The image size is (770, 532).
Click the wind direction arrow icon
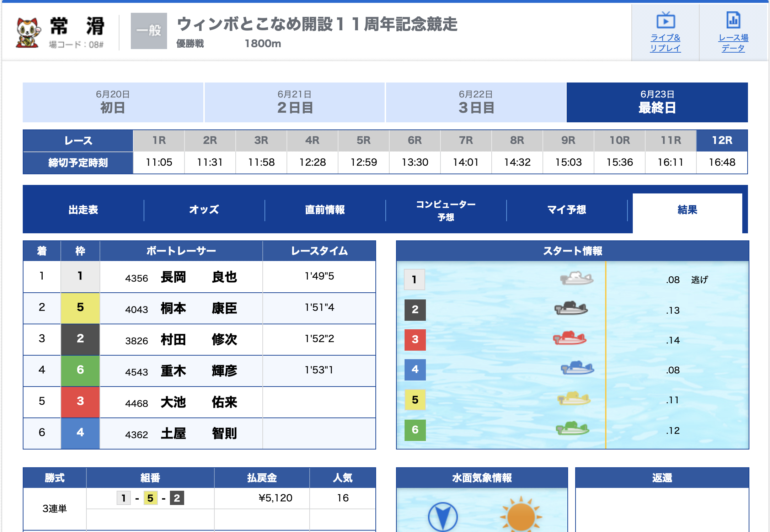[443, 517]
